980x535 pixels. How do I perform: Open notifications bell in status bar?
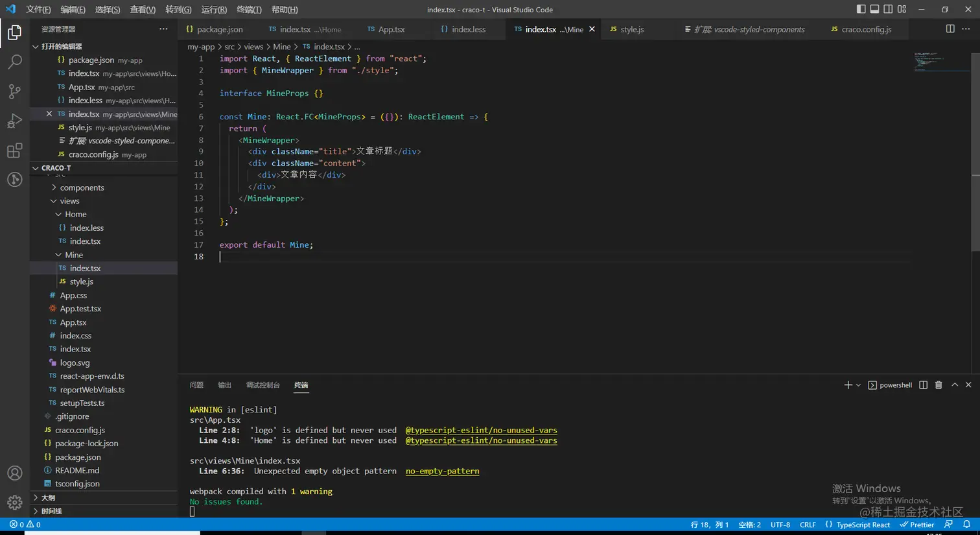[966, 525]
